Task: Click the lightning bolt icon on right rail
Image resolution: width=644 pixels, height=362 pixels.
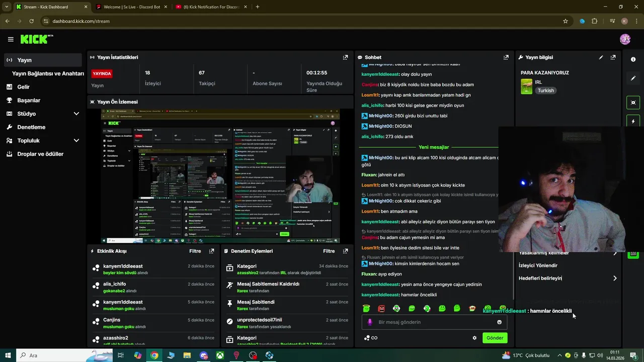Action: click(x=633, y=121)
